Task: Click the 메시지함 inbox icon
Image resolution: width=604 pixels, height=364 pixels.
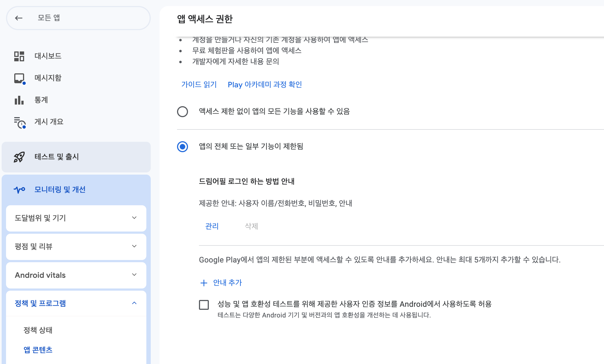Action: (x=19, y=78)
